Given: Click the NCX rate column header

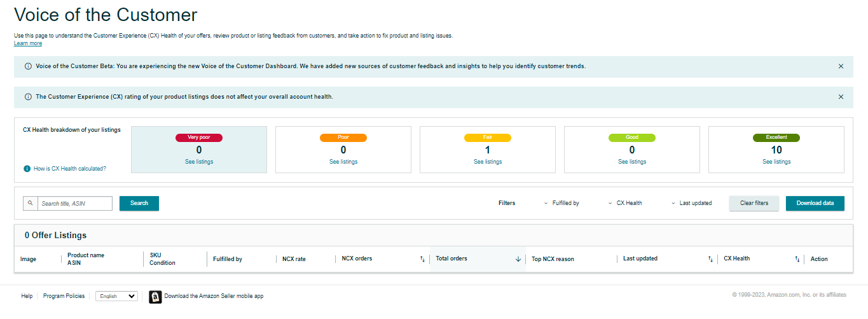Looking at the screenshot, I should click(294, 259).
